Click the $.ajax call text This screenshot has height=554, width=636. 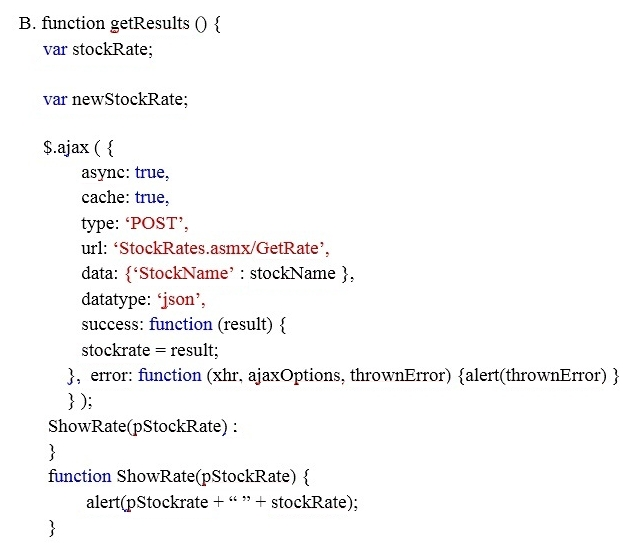(x=66, y=147)
